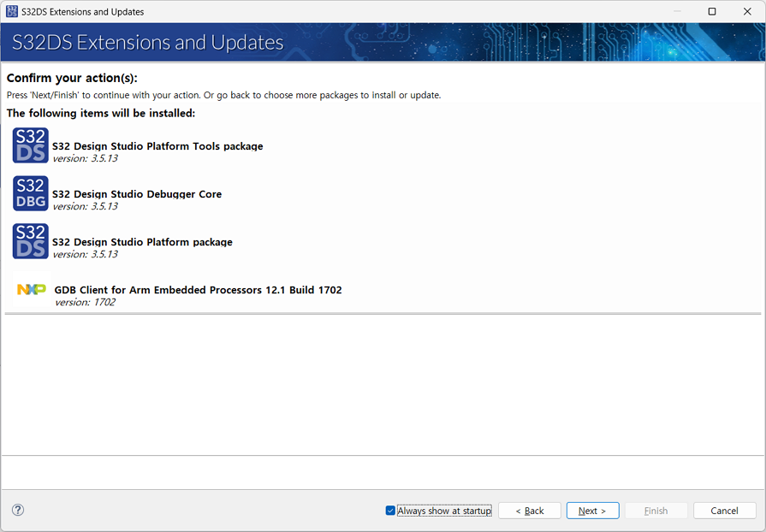Click the S32 DS Platform Tools package icon
Viewport: 766px width, 532px height.
(29, 145)
